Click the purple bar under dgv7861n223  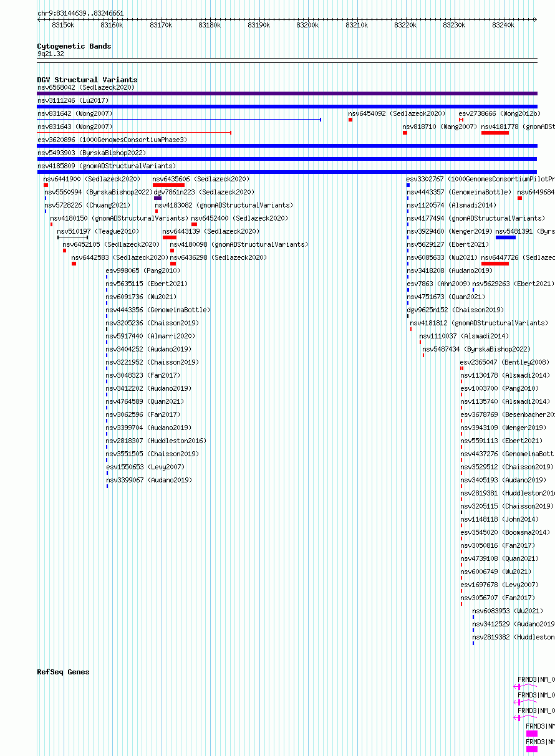[158, 198]
